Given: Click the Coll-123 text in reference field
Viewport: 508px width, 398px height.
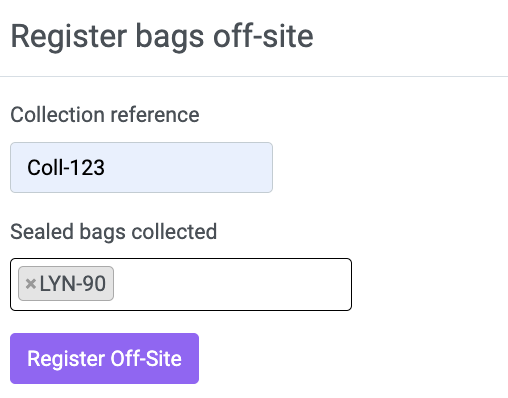Looking at the screenshot, I should click(66, 167).
